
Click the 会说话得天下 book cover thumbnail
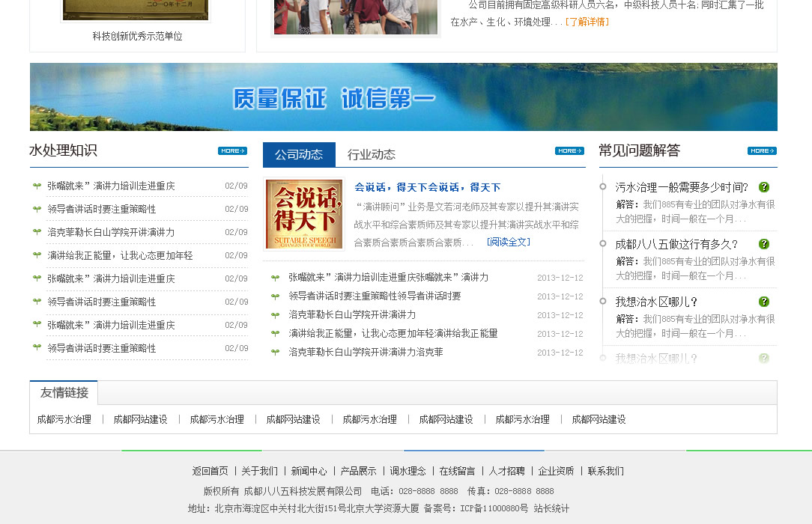coord(304,214)
